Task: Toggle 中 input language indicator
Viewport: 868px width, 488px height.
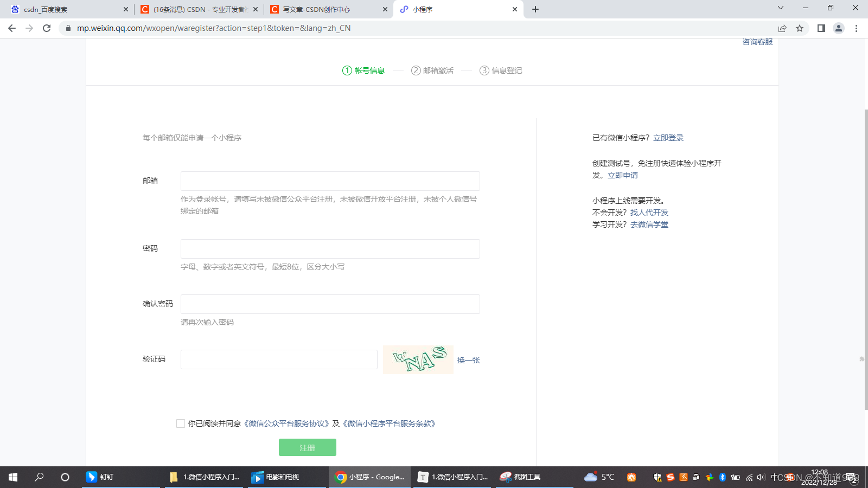Action: tap(775, 477)
